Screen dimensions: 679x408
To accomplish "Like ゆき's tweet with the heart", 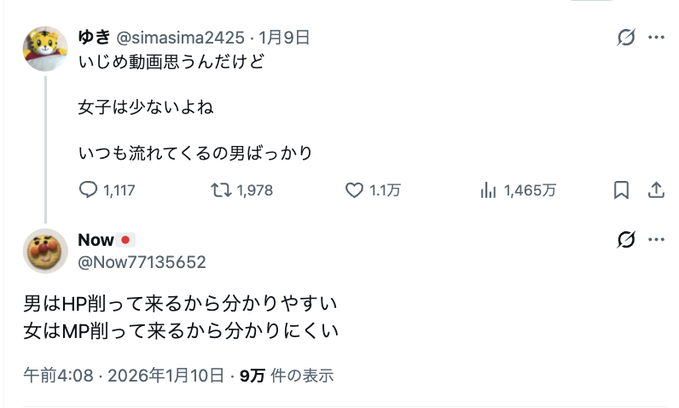I will 353,190.
